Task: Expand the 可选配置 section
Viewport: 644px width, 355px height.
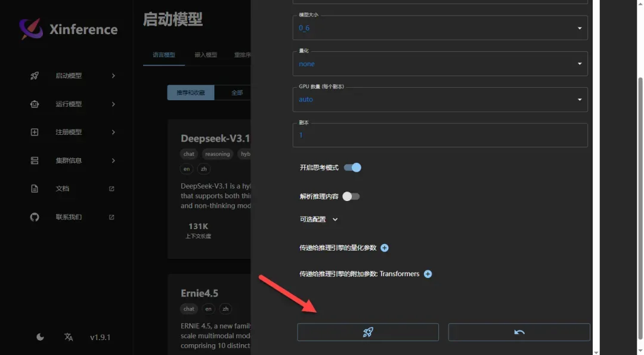Action: click(x=318, y=220)
